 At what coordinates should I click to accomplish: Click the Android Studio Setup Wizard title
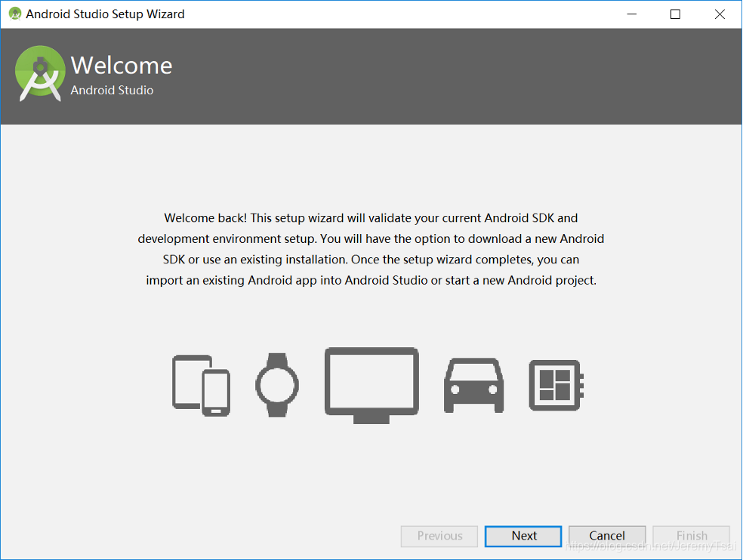coord(105,14)
